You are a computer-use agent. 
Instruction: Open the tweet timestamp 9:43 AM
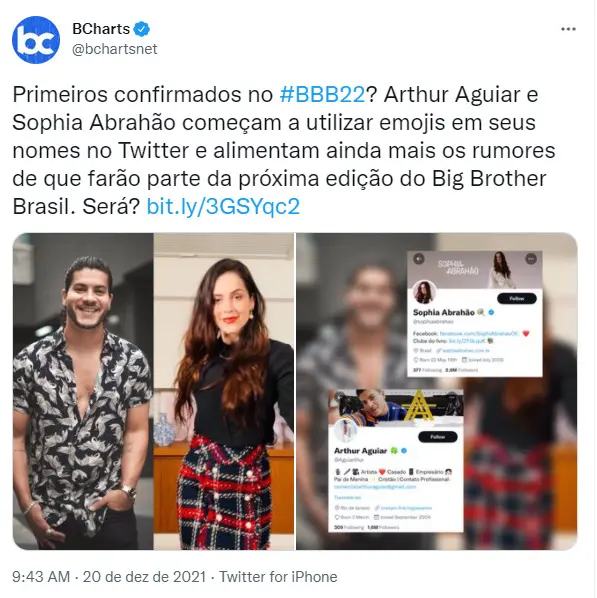click(x=41, y=577)
